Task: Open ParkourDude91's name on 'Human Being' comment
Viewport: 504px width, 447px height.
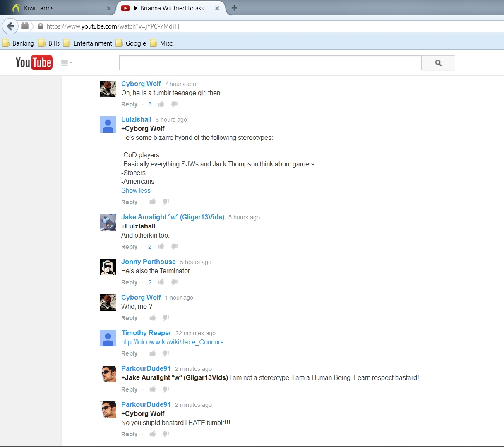Action: 146,368
